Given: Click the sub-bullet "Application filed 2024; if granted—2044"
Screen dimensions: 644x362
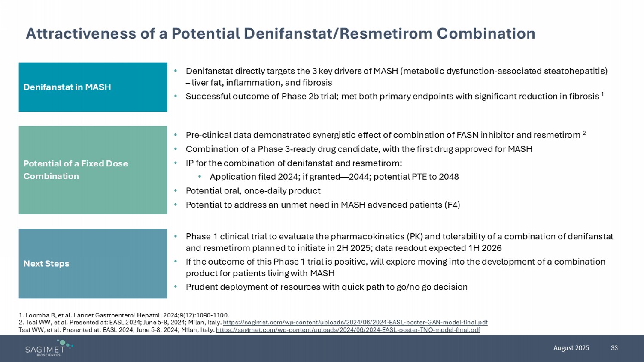Looking at the screenshot, I should 334,177.
